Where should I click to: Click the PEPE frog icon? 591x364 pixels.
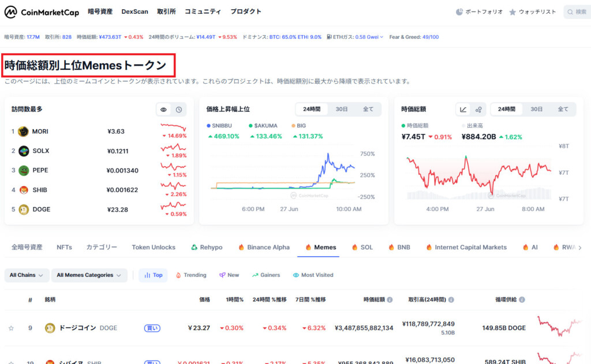coord(23,171)
